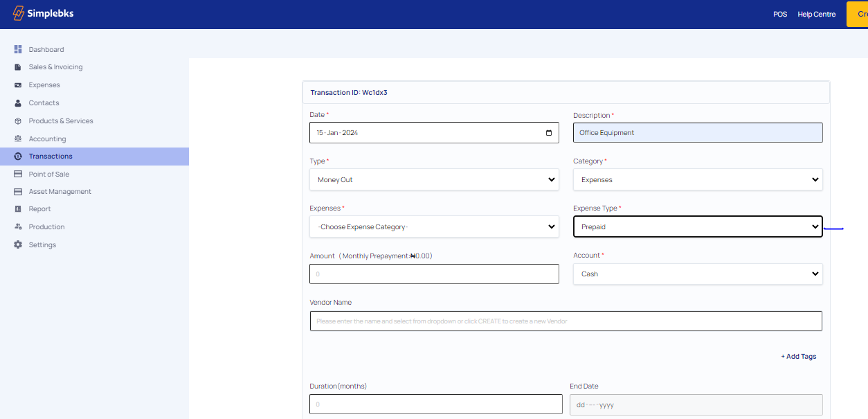
Task: Open the Point of Sale menu item
Action: (x=48, y=175)
